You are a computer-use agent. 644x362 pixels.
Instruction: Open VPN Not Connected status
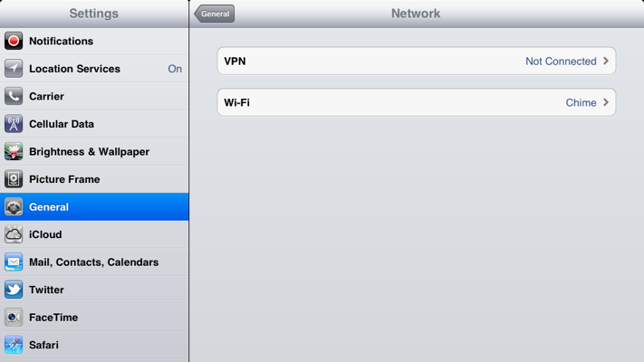click(x=561, y=62)
